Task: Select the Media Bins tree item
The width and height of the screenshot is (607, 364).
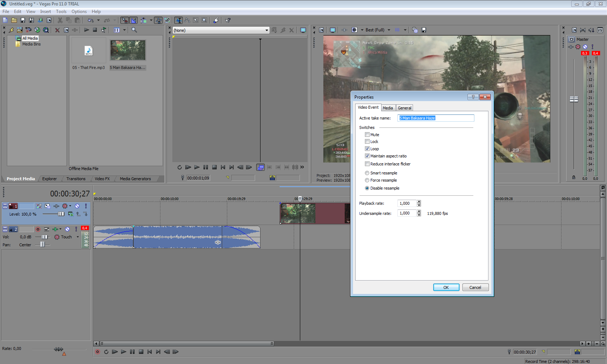Action: click(31, 44)
